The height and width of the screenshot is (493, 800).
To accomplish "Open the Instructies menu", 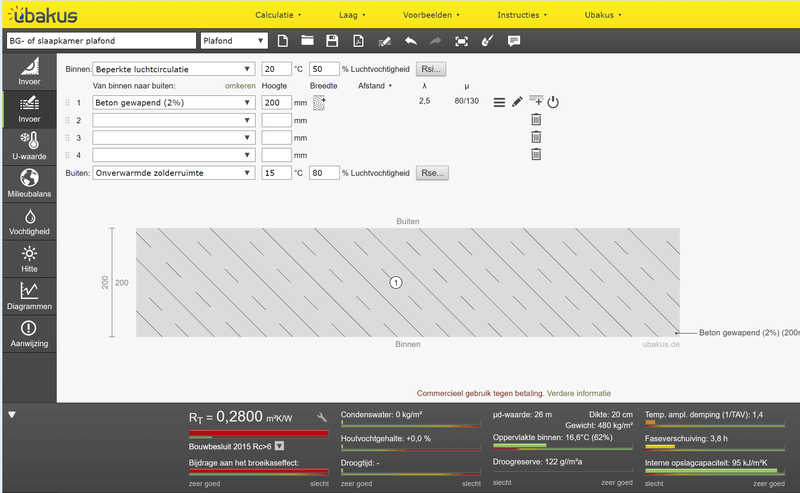I will pos(522,15).
